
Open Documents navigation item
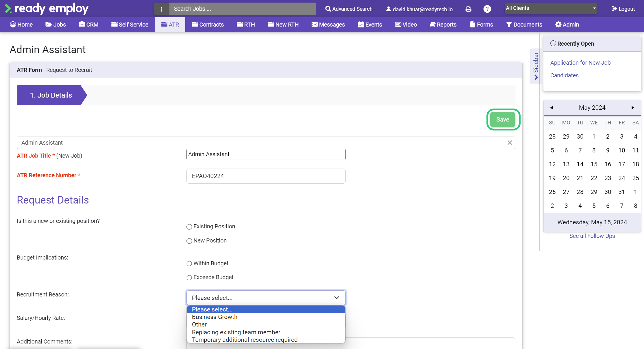(524, 25)
